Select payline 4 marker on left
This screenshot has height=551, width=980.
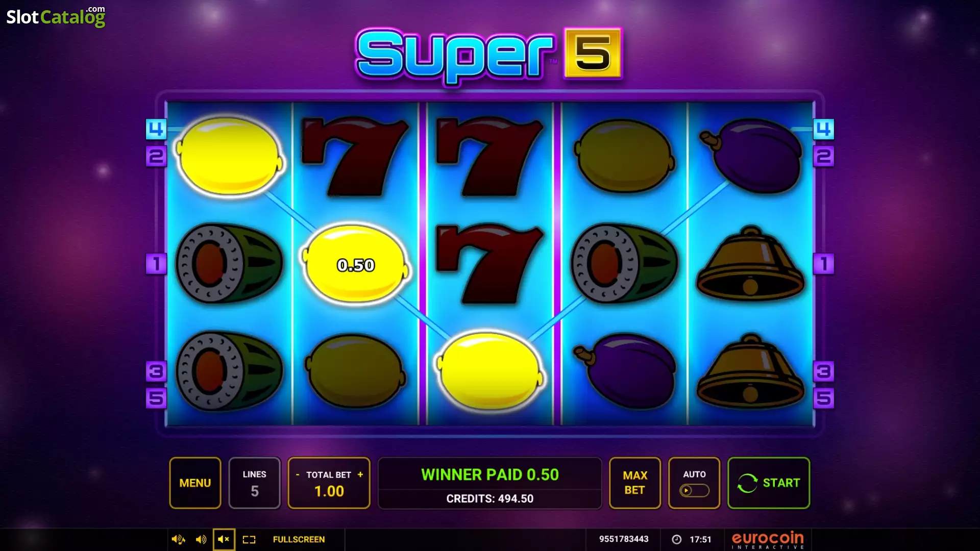tap(156, 129)
